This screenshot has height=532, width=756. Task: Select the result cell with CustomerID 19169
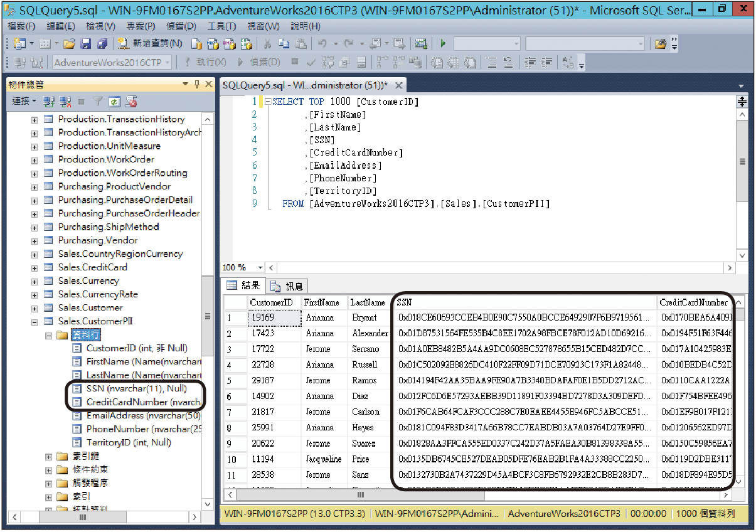[274, 318]
